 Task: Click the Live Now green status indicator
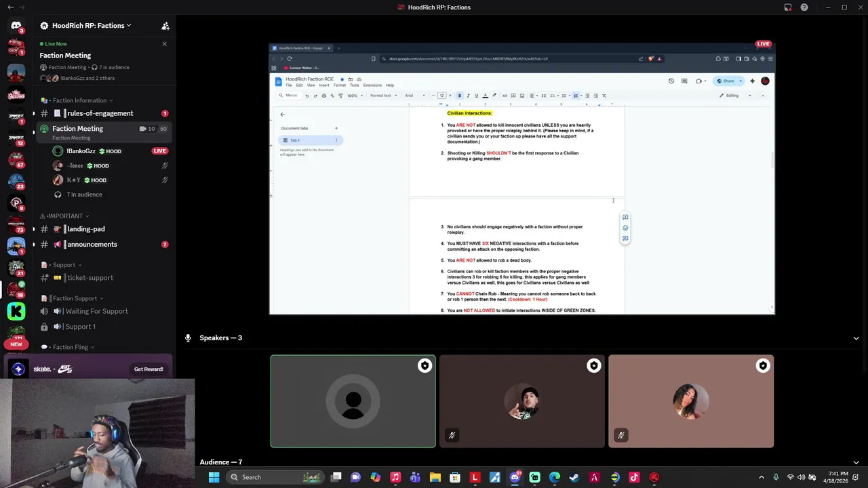[x=42, y=44]
